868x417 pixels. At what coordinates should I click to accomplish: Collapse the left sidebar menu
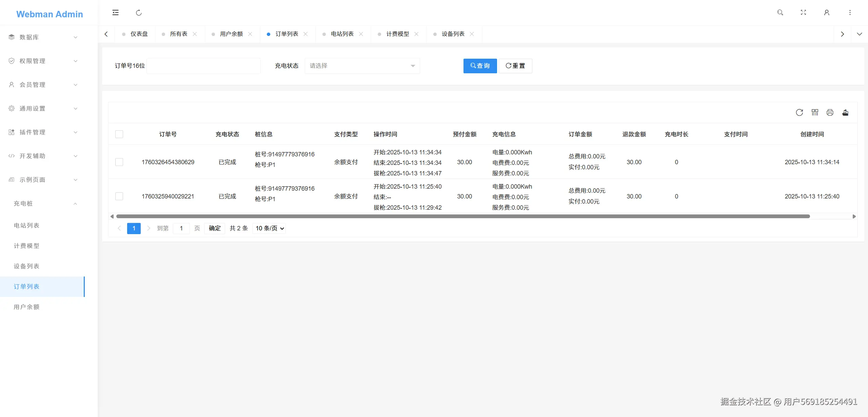(x=115, y=13)
